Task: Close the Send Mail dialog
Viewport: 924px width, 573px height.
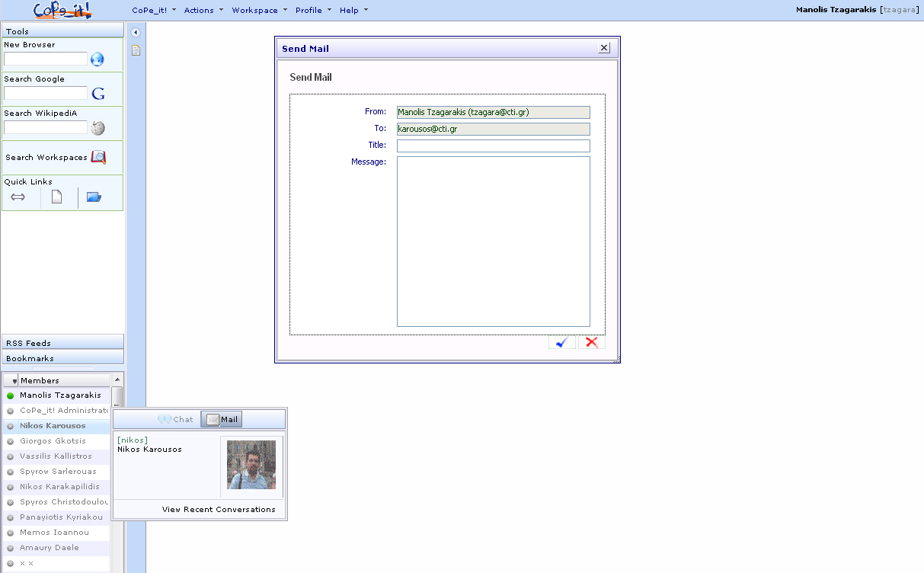Action: pyautogui.click(x=604, y=48)
